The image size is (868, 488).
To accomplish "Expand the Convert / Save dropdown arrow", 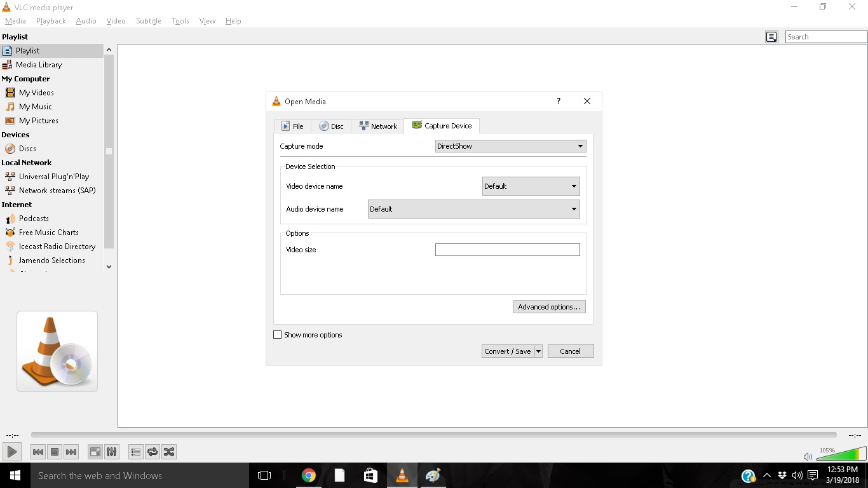I will pyautogui.click(x=538, y=351).
